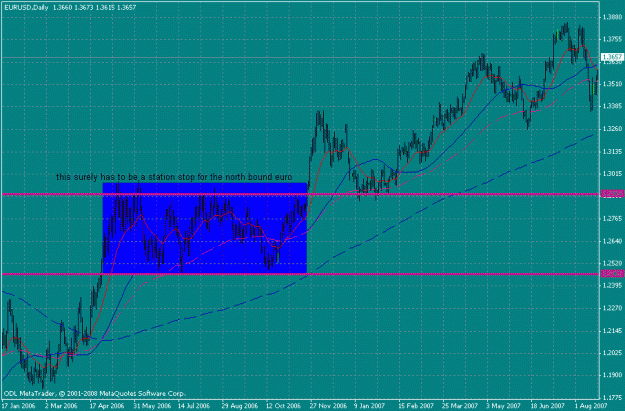Select the blue rectangle drawn on the chart
The height and width of the screenshot is (411, 625).
click(204, 228)
